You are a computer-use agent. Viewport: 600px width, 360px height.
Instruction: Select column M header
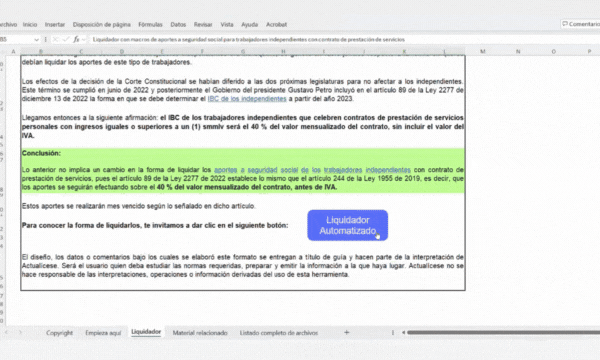click(483, 51)
